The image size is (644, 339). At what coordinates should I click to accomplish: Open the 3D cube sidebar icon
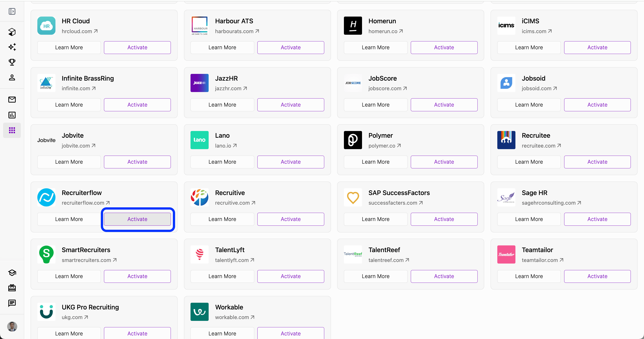(12, 32)
